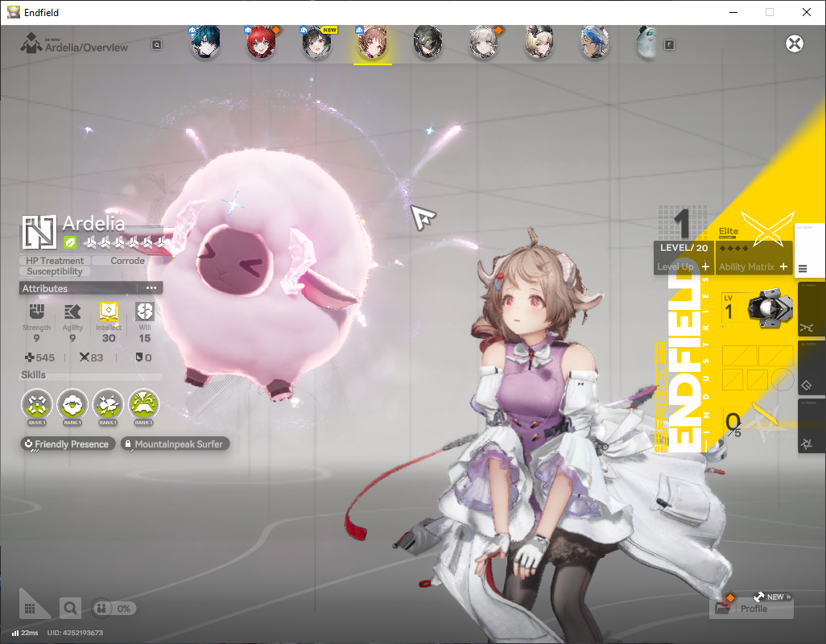Click the highlighted Intellect book icon
Viewport: 826px width, 644px height.
109,312
